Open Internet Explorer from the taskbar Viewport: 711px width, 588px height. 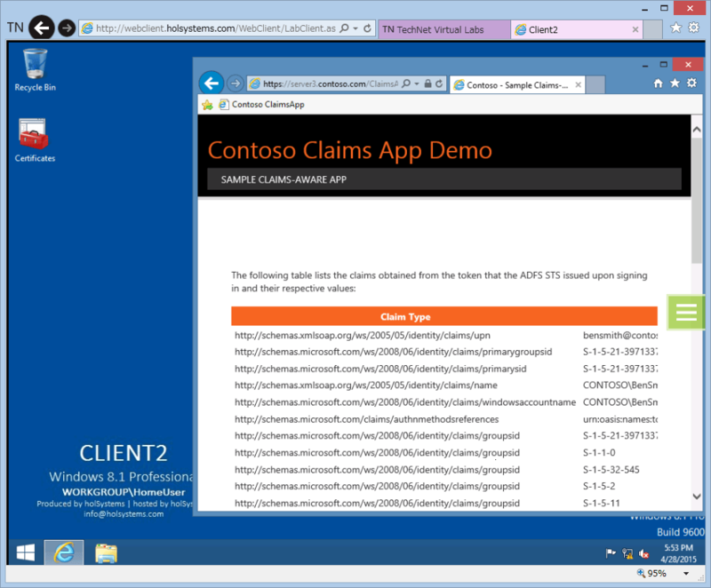click(x=63, y=552)
